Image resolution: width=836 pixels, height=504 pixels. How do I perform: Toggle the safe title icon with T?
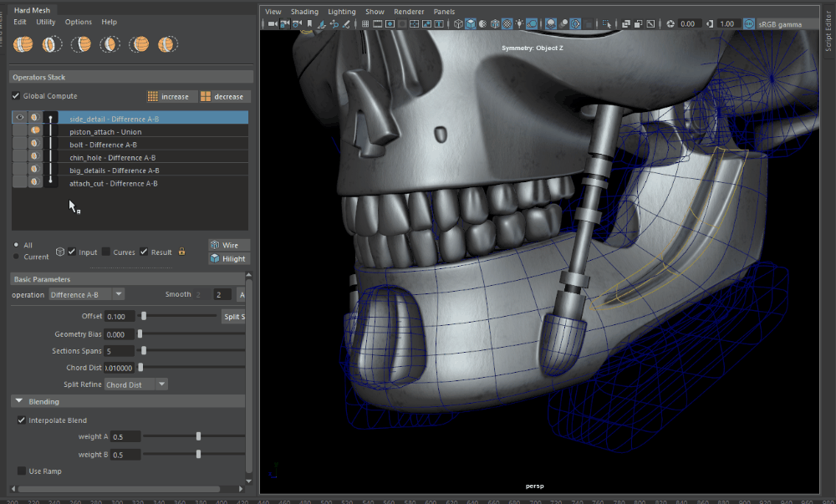click(438, 24)
